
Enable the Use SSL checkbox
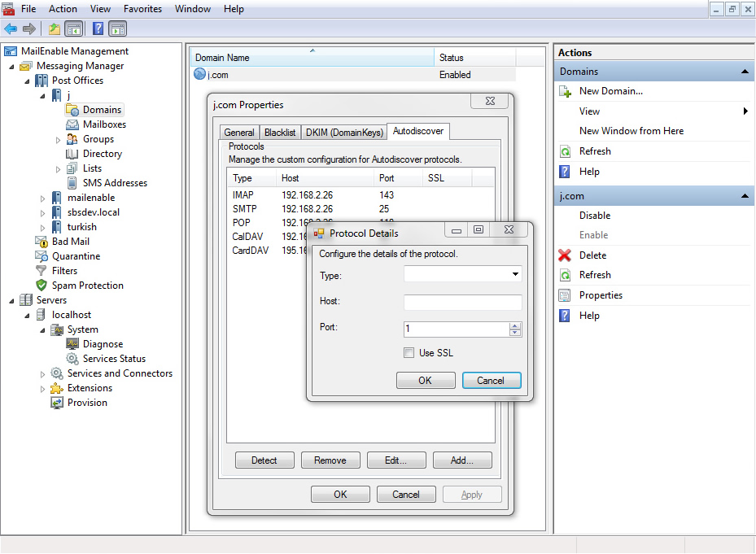click(409, 353)
